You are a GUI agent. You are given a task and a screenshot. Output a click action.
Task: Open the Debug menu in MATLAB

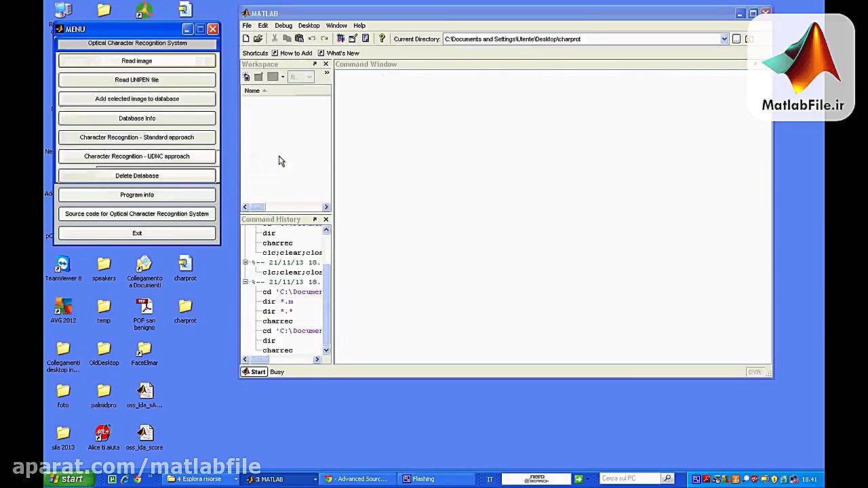click(283, 26)
